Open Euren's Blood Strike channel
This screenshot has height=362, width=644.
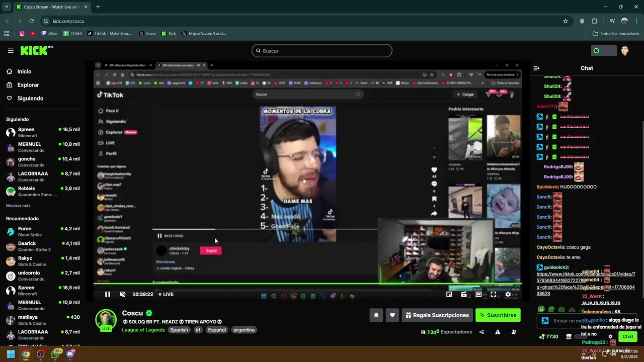tap(43, 231)
